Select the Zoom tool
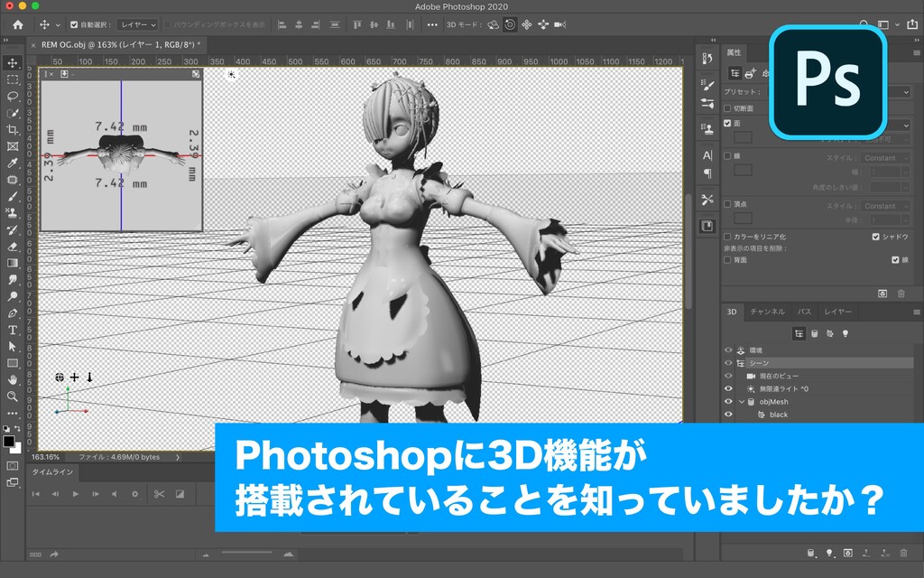 (x=13, y=396)
